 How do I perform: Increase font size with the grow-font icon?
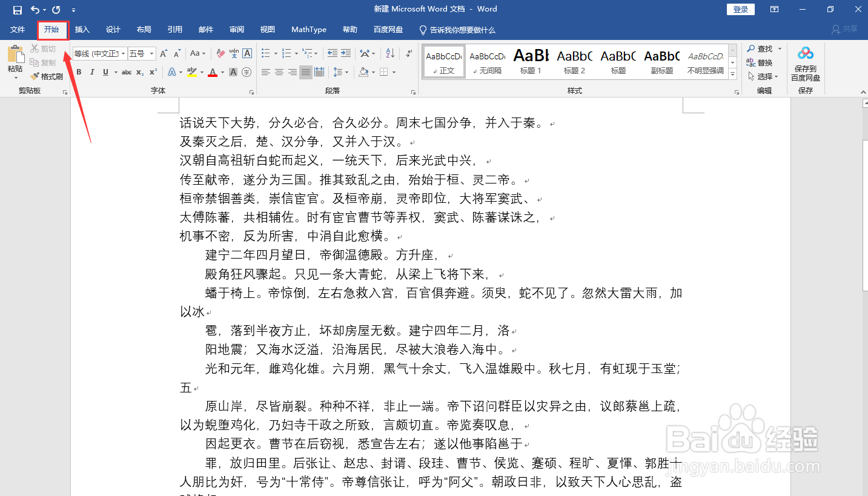click(164, 54)
